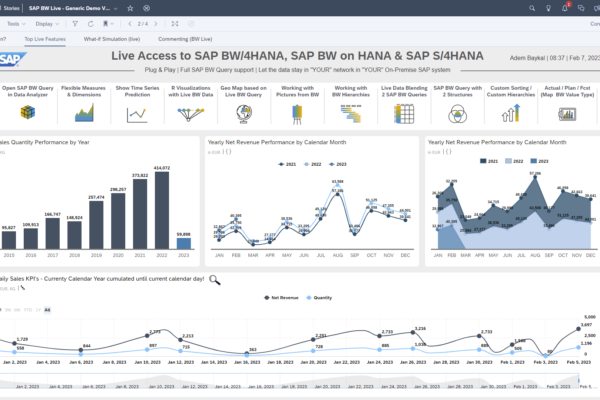Switch to What-If Simulation (live) tab

tap(112, 39)
